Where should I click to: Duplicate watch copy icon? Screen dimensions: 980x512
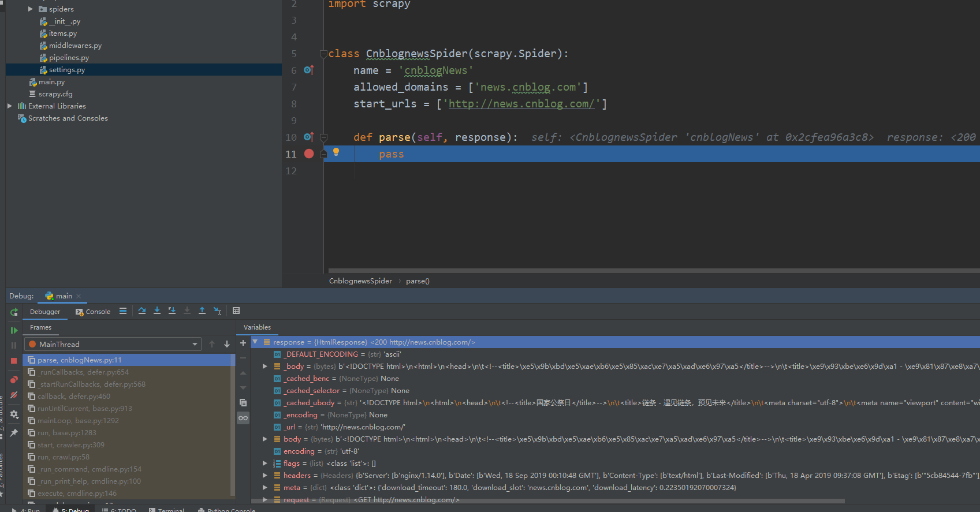click(243, 402)
